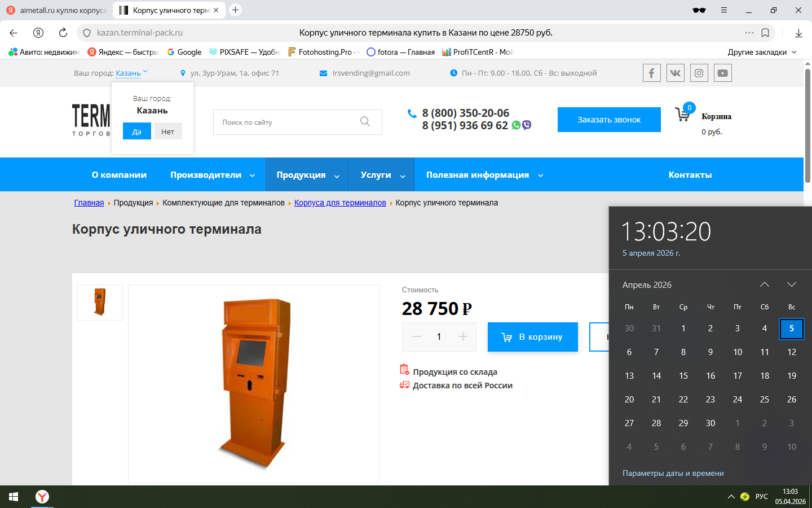
Task: Go to previous month in calendar
Action: pos(765,284)
